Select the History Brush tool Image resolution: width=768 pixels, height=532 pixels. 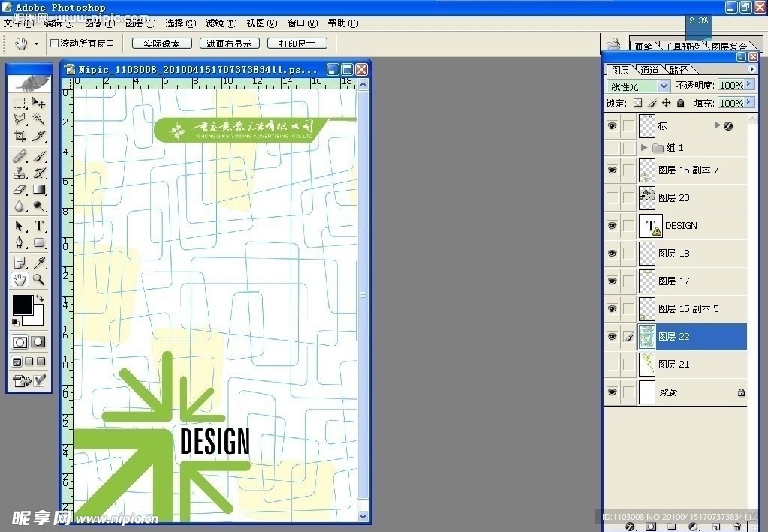(x=39, y=173)
